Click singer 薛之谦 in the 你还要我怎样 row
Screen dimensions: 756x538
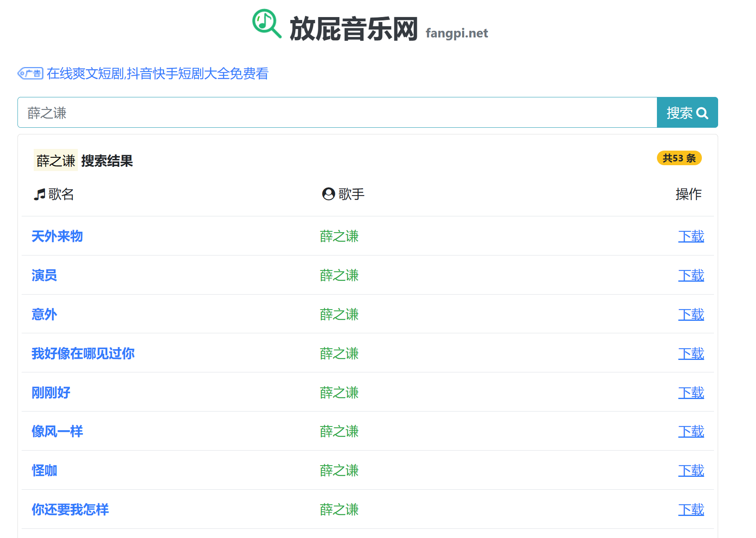click(339, 510)
